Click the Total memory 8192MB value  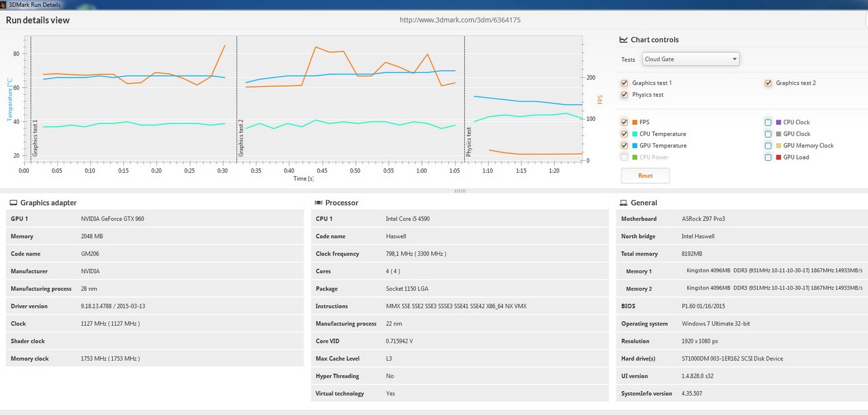pyautogui.click(x=692, y=254)
